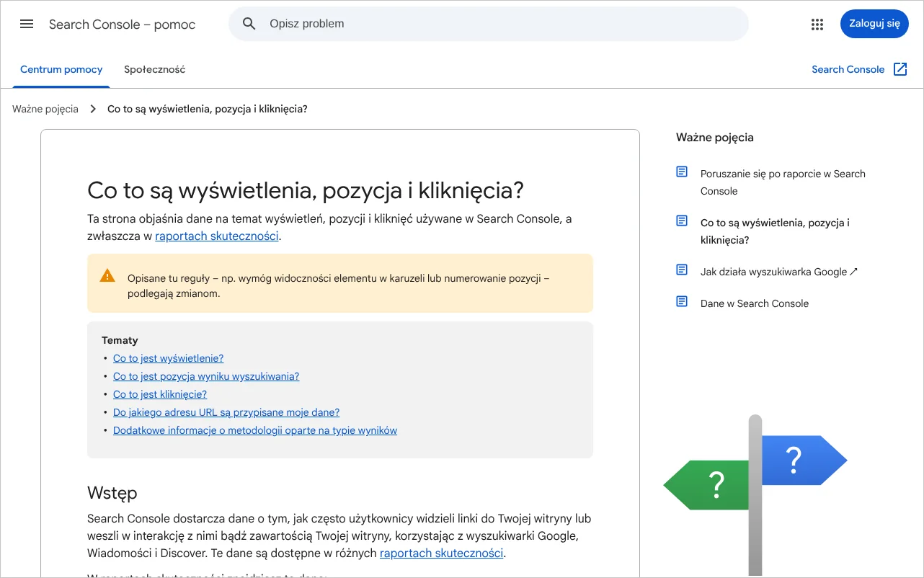Screen dimensions: 924x578
Task: Click the document icon beside Jak działa wyszukiwarka Google
Action: pos(682,270)
